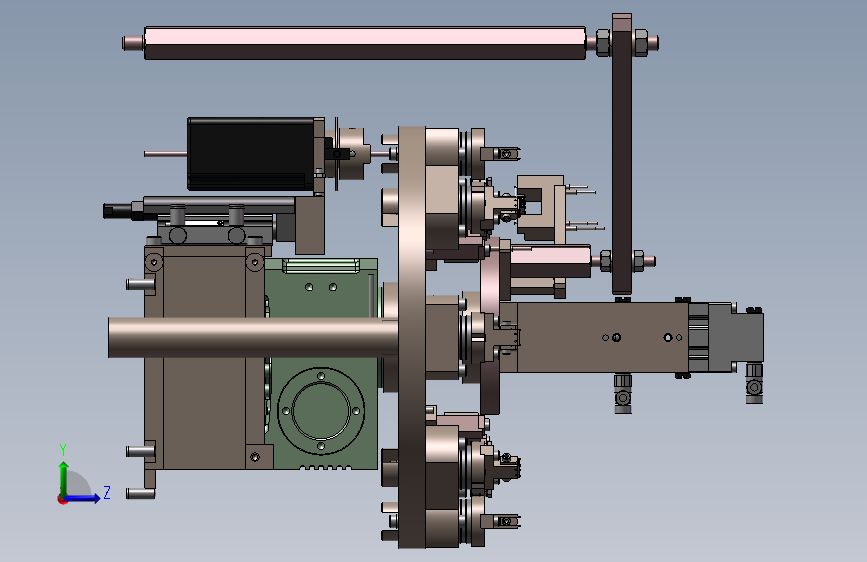This screenshot has height=562, width=867.
Task: Select the black stepper motor body
Action: (x=252, y=154)
